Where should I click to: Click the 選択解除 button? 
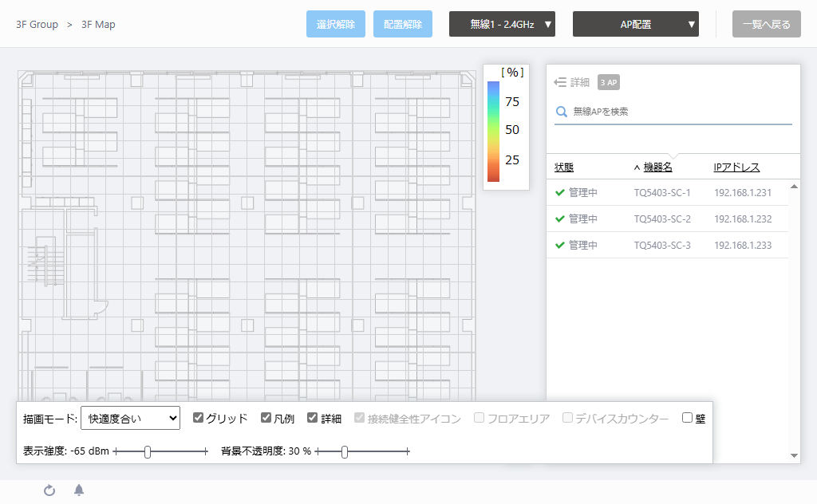336,24
